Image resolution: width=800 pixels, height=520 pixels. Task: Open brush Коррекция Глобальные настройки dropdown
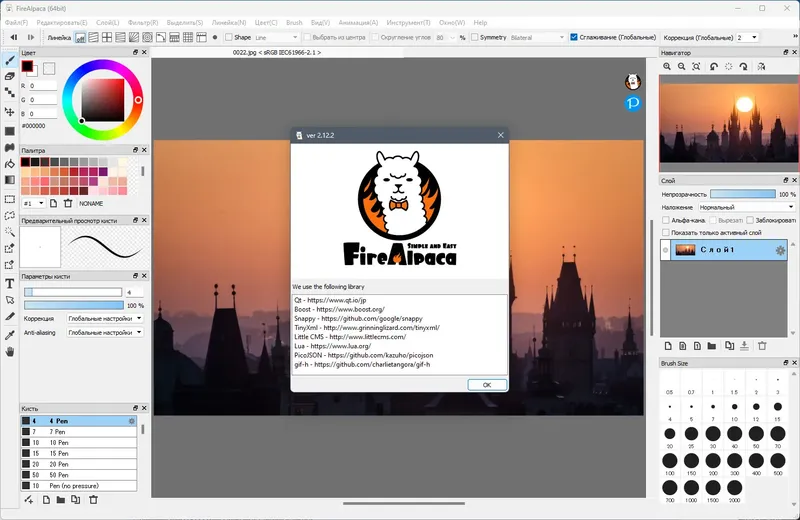tap(105, 318)
